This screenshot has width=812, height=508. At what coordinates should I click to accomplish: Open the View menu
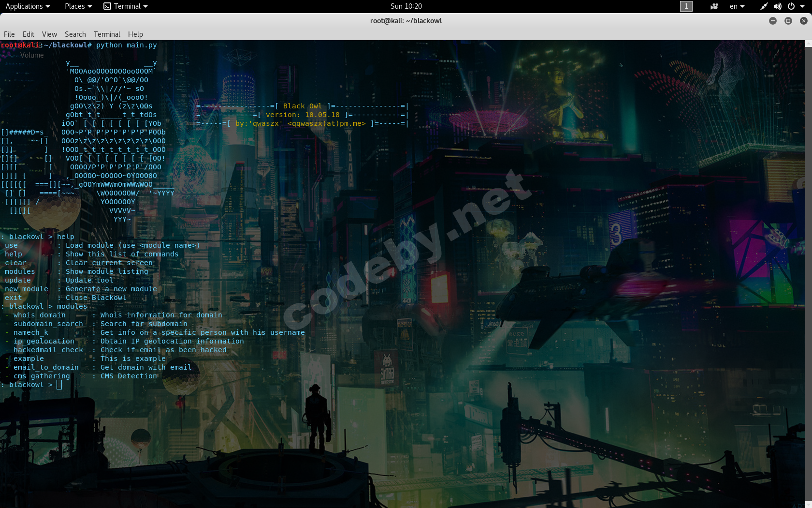click(49, 34)
